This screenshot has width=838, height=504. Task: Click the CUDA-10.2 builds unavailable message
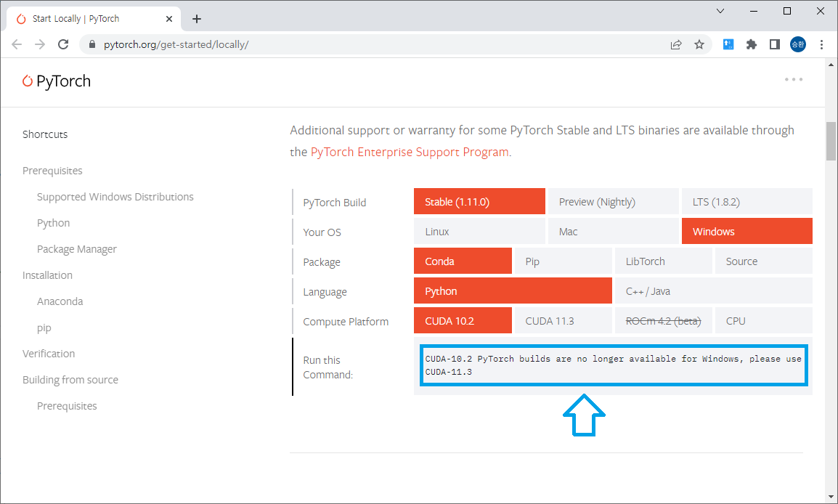pos(613,365)
